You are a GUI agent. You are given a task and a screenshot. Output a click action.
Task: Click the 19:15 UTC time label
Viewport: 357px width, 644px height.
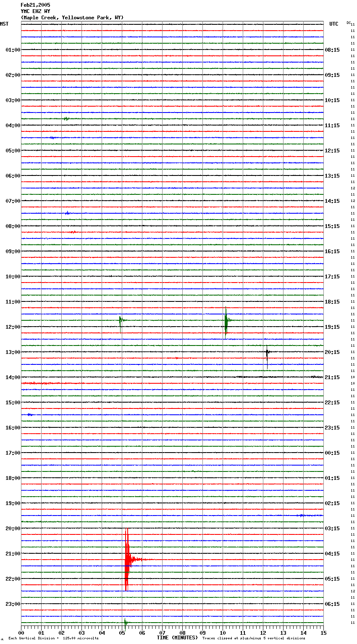click(332, 327)
